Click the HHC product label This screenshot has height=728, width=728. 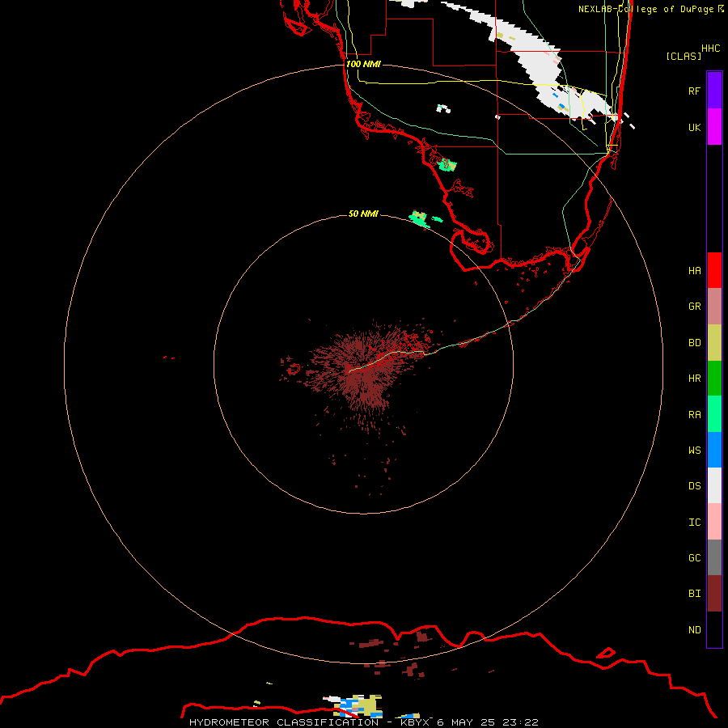tap(710, 49)
